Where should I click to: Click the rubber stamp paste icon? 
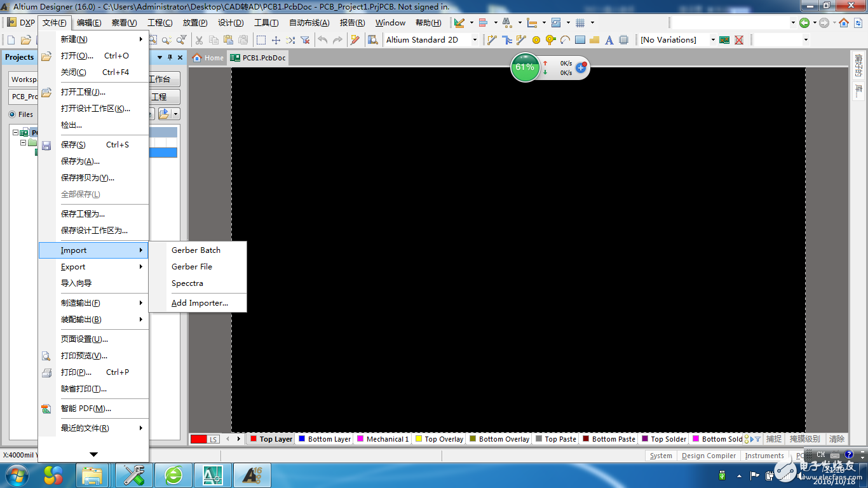click(x=243, y=40)
